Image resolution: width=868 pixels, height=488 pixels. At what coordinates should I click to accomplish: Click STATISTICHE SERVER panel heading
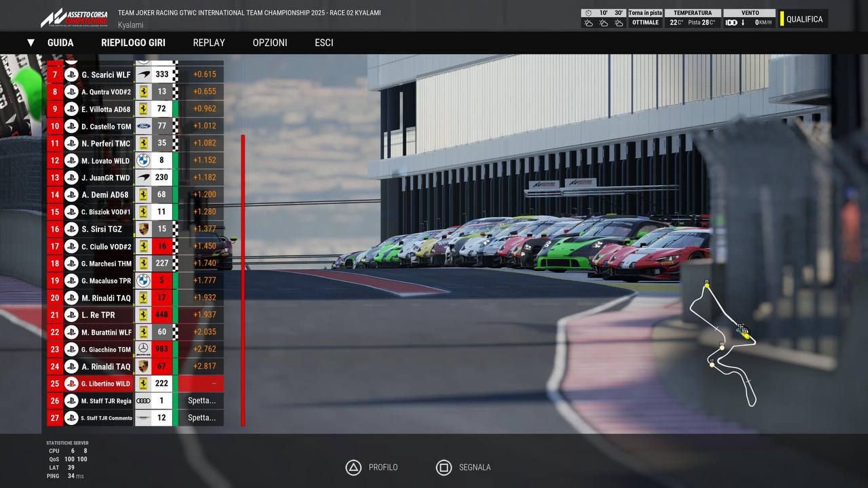tap(67, 443)
